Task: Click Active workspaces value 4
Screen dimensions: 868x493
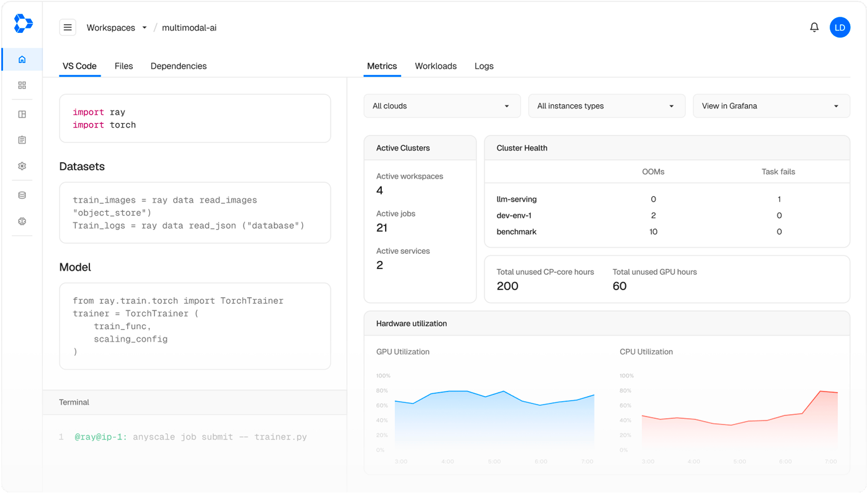Action: (x=379, y=190)
